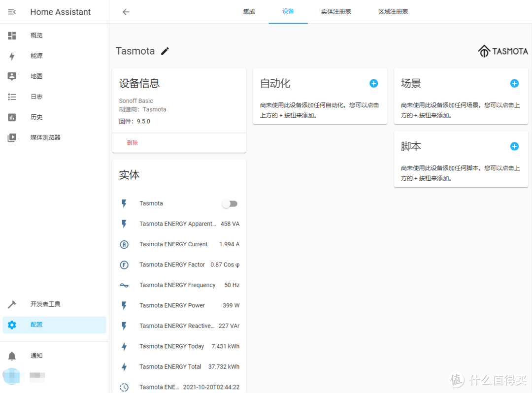This screenshot has width=532, height=393.
Task: Open Tasmota ENERGY Factor entity label
Action: pyautogui.click(x=172, y=264)
